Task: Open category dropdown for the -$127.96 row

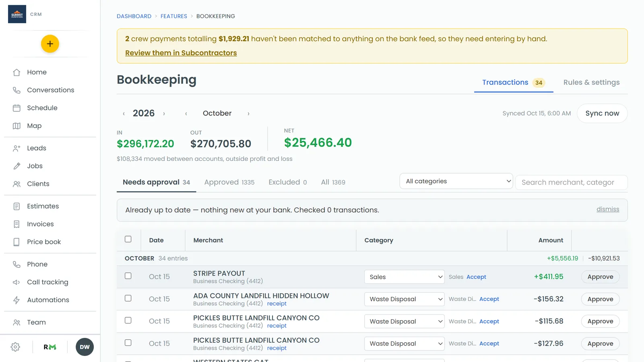Action: (x=405, y=343)
